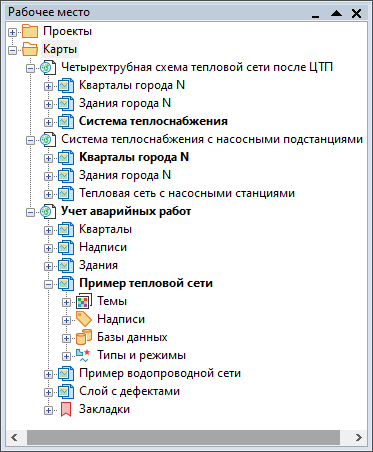Expand the Темы node
Image resolution: width=373 pixels, height=452 pixels.
click(66, 302)
